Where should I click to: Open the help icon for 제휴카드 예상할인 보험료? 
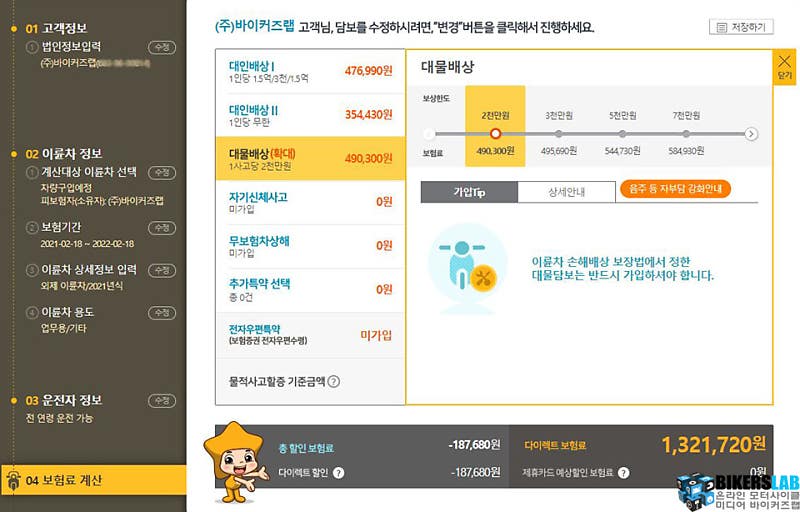click(623, 472)
